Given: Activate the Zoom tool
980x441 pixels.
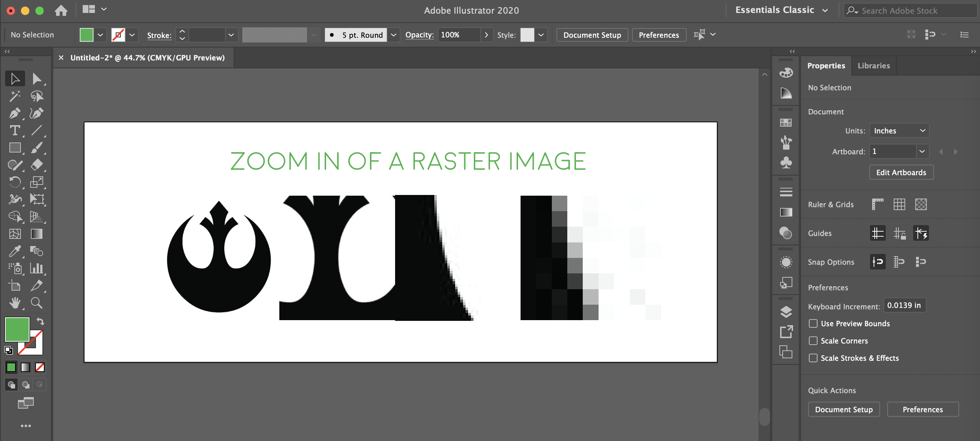Looking at the screenshot, I should coord(37,303).
